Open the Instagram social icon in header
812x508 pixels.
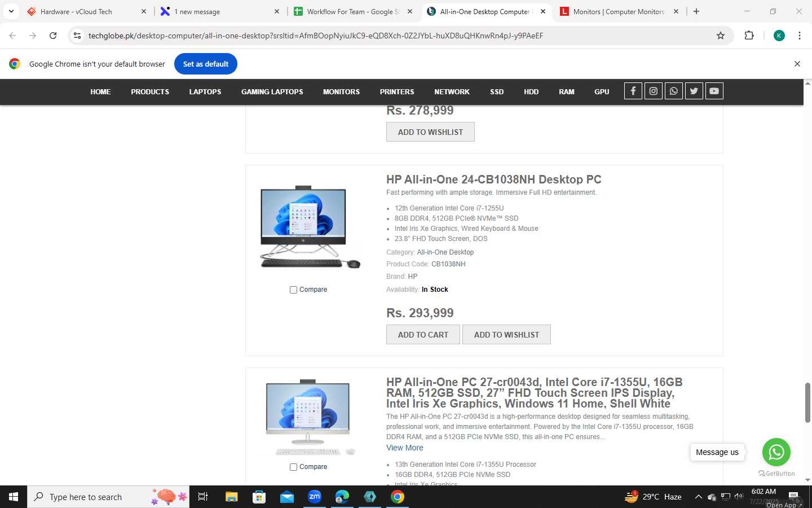tap(654, 91)
